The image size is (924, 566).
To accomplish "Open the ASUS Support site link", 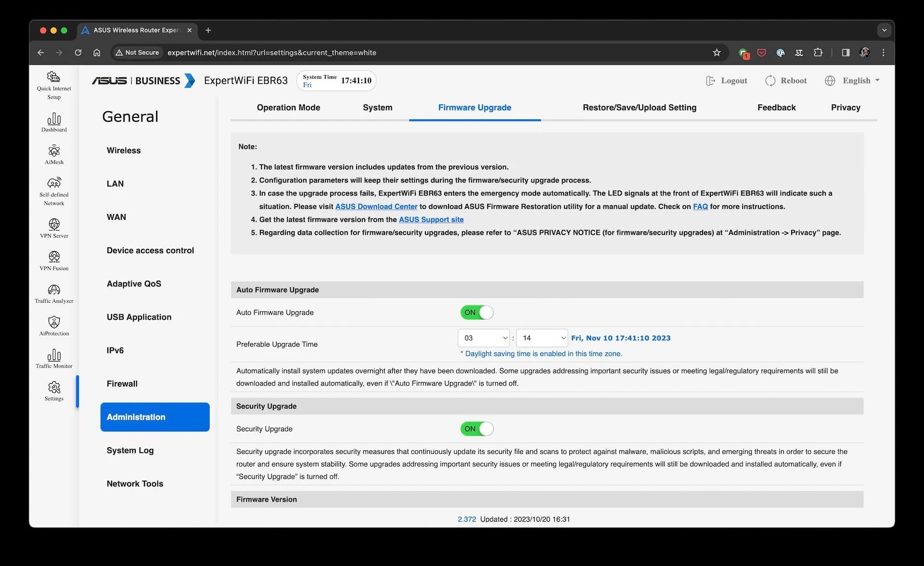I will (x=431, y=219).
